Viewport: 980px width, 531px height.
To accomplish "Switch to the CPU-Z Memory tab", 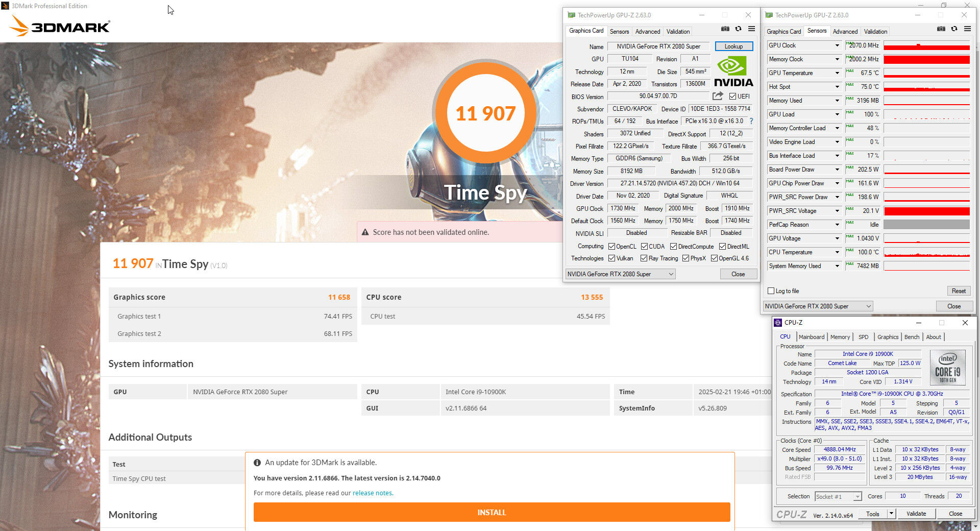I will pyautogui.click(x=840, y=337).
